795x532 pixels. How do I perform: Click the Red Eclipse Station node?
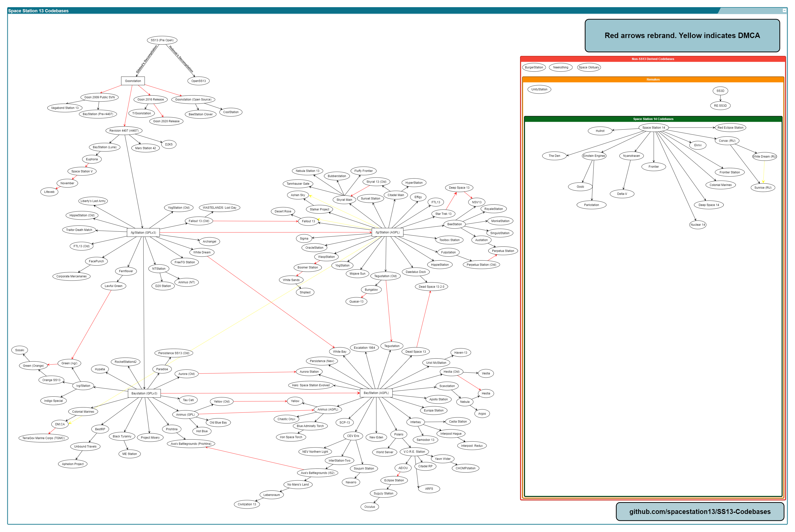(x=730, y=128)
